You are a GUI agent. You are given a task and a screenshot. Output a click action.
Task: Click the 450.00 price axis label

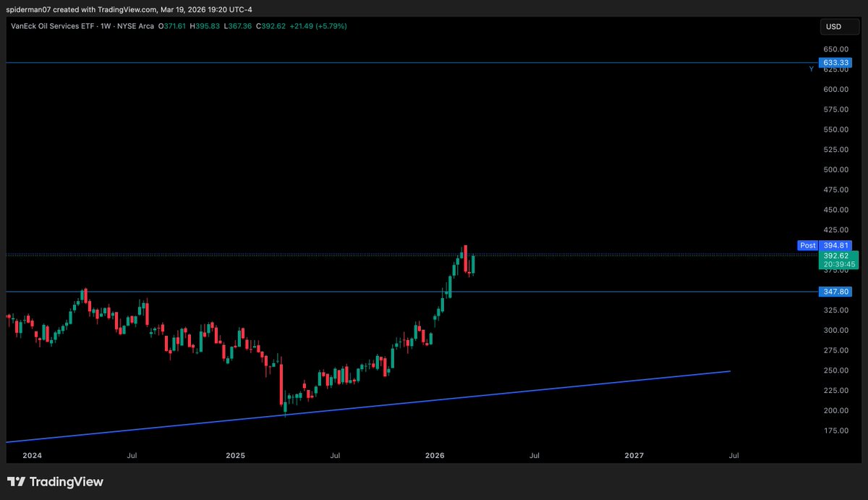pos(835,210)
